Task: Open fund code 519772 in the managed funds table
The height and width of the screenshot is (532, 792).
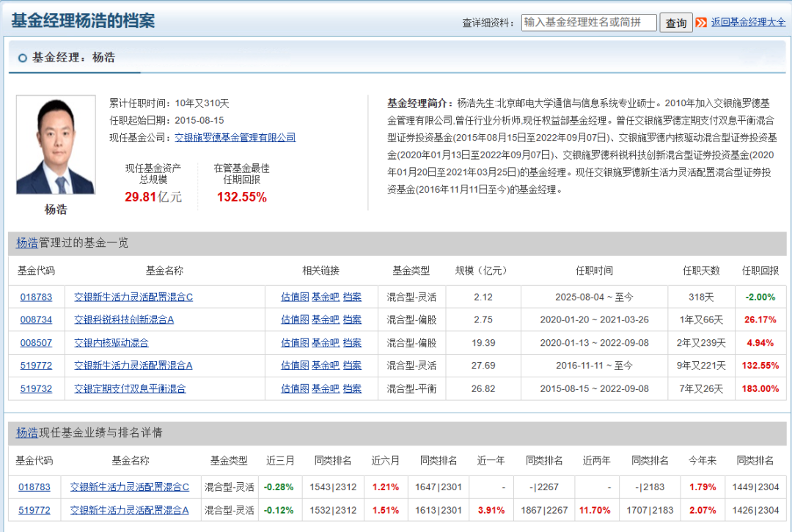Action: click(x=36, y=366)
